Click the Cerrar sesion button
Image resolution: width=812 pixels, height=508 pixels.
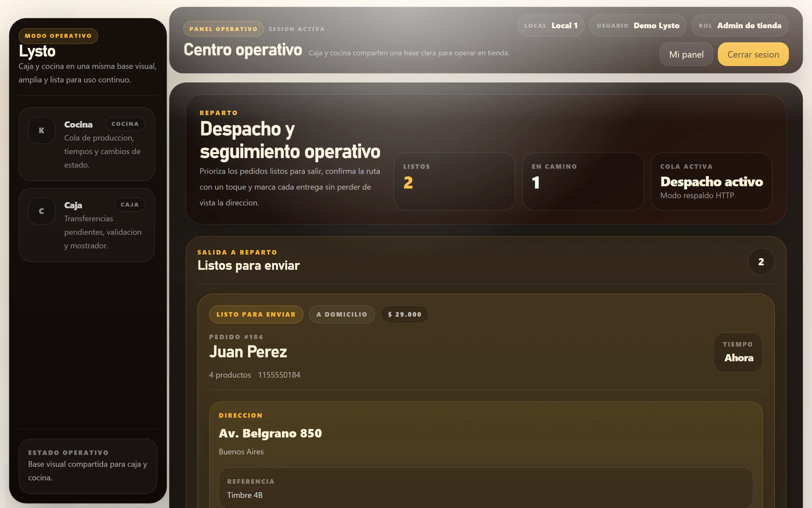753,54
